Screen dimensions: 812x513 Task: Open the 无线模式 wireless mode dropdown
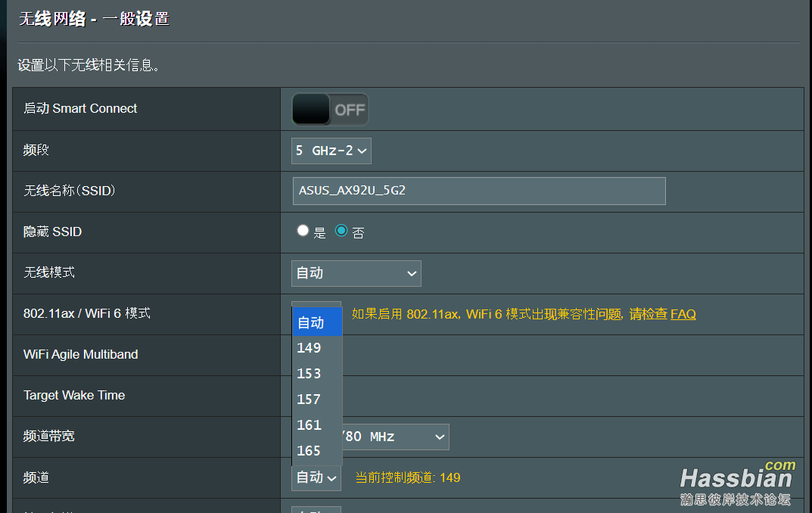tap(356, 273)
